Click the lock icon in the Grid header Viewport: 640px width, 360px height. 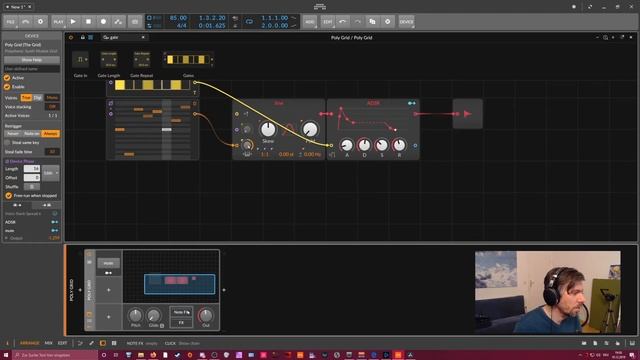tap(82, 37)
